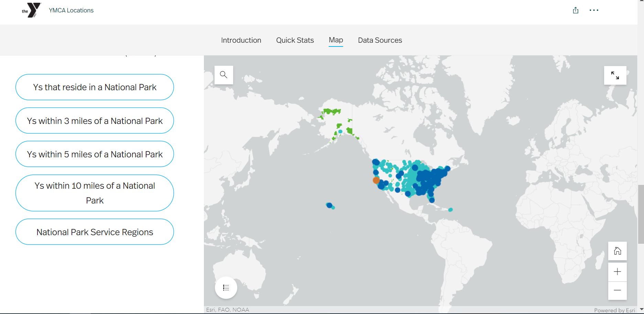Reset map to home extent
The height and width of the screenshot is (314, 644).
pyautogui.click(x=617, y=251)
